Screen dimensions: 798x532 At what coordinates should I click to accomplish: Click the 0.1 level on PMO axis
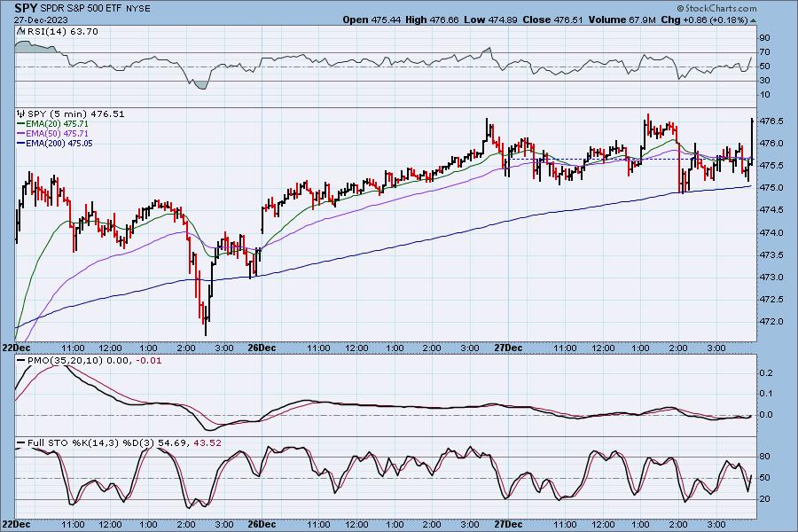click(766, 394)
